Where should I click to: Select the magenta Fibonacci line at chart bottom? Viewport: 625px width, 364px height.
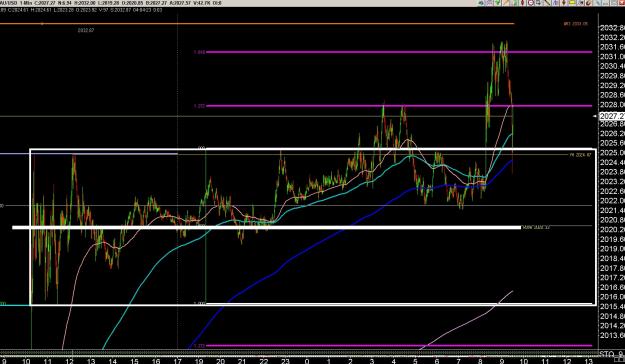(399, 346)
